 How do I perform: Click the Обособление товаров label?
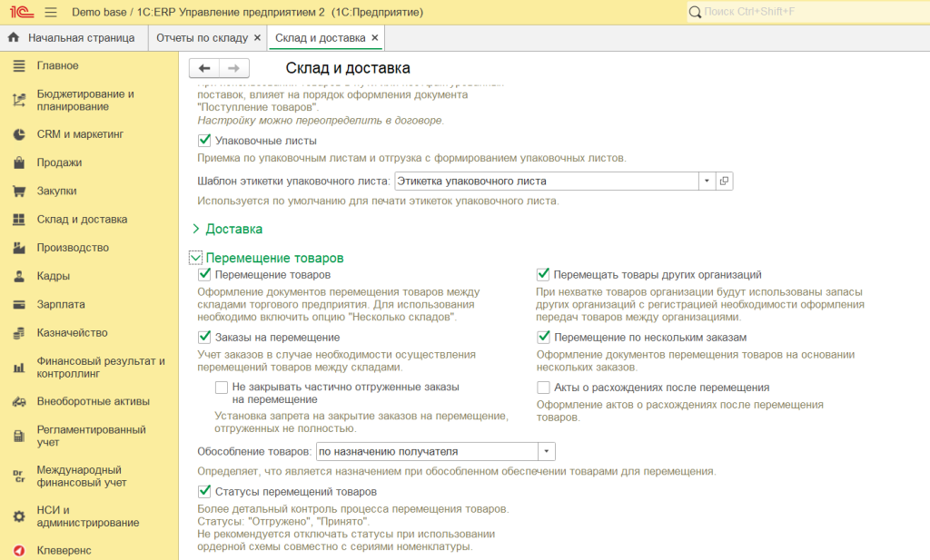click(254, 452)
